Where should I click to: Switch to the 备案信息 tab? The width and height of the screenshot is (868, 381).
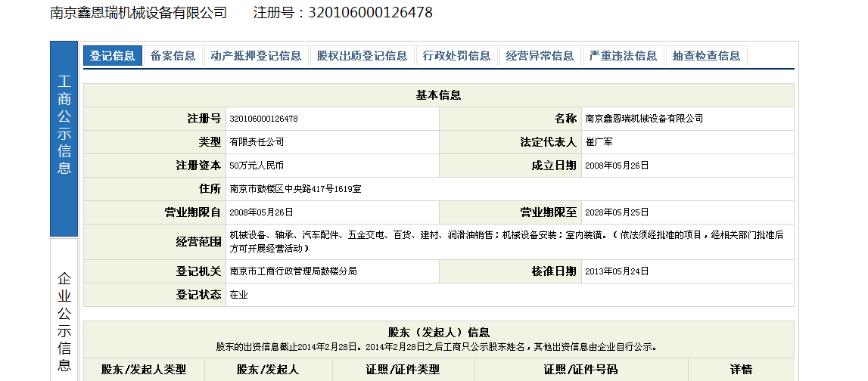click(x=173, y=56)
